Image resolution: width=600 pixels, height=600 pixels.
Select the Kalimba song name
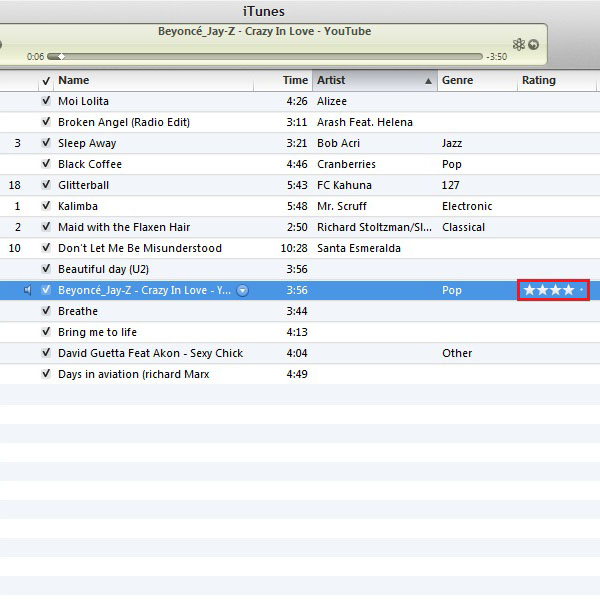click(78, 206)
